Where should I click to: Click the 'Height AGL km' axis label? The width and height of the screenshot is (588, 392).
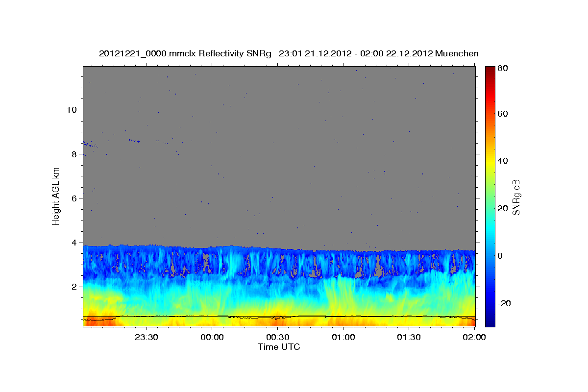point(56,196)
